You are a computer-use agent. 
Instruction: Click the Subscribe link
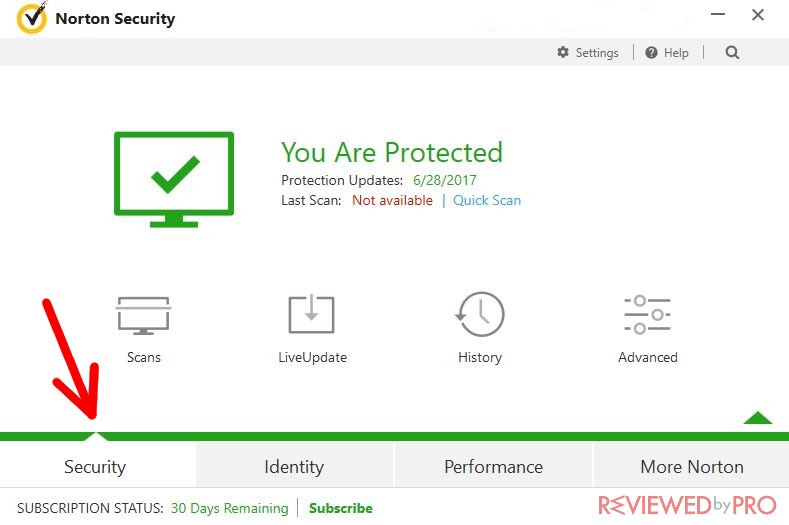tap(341, 508)
